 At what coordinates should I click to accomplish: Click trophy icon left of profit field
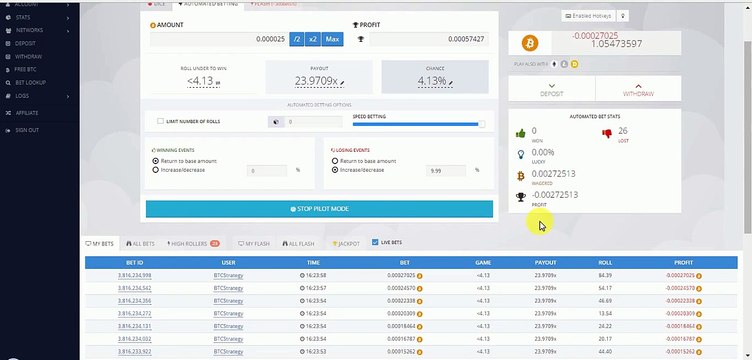point(360,39)
